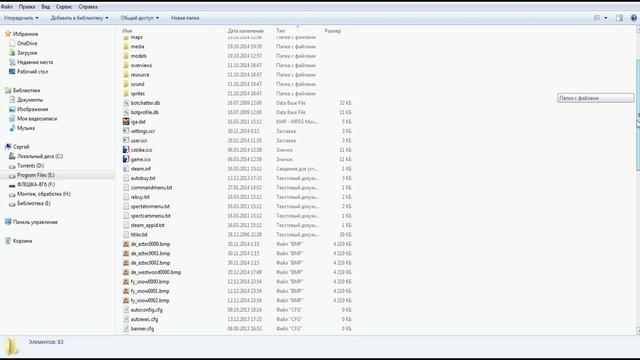Select the sprites folder icon
This screenshot has width=640, height=360.
point(126,93)
